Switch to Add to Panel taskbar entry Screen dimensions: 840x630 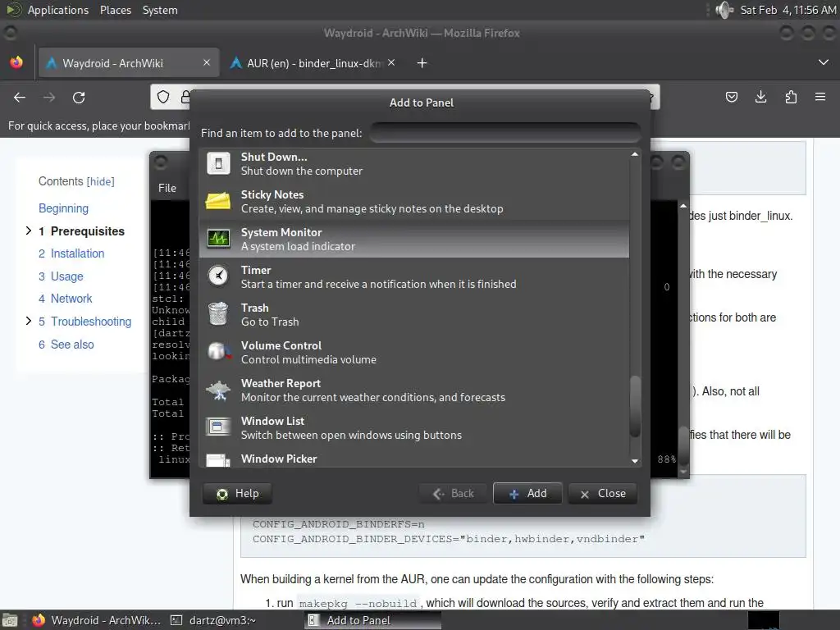pyautogui.click(x=373, y=620)
